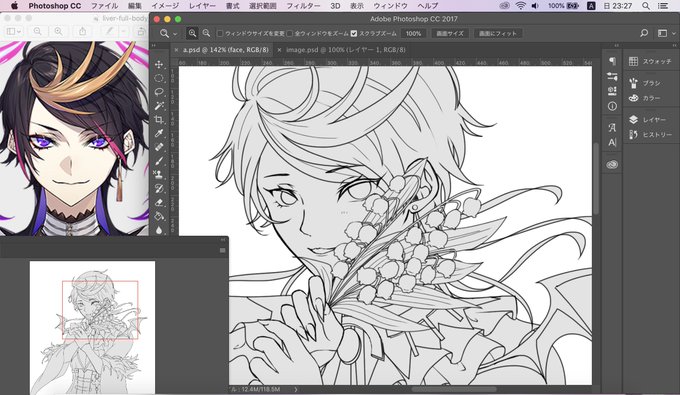Select the Blur drop tool

click(x=159, y=230)
